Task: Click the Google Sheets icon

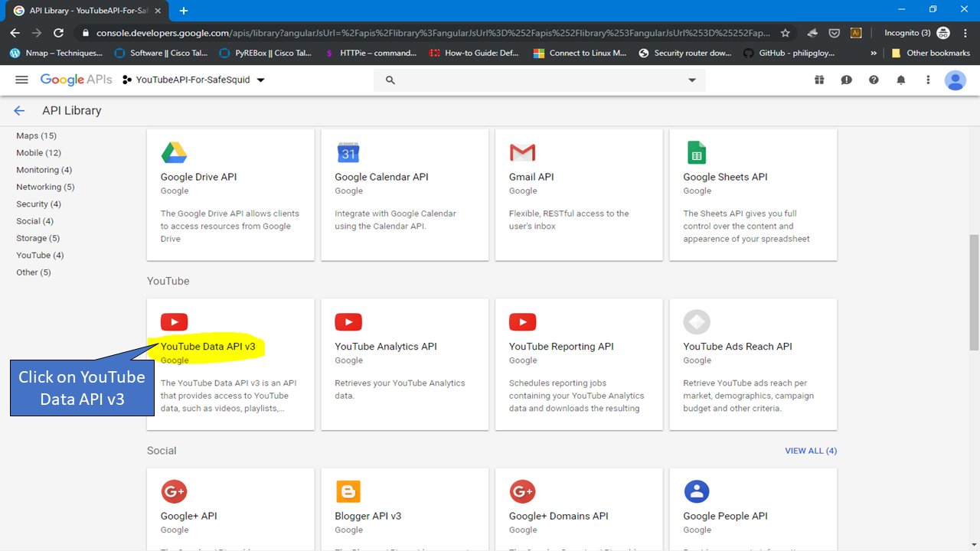Action: (696, 152)
